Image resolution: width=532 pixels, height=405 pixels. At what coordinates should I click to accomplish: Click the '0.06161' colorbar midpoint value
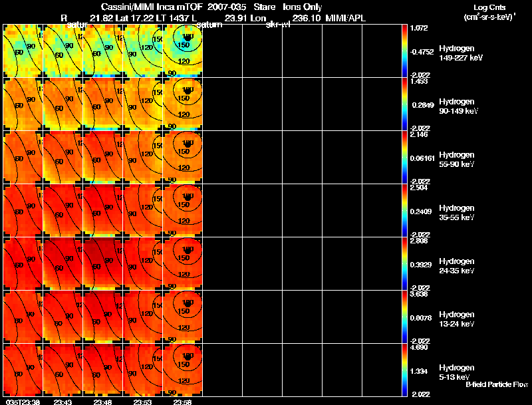point(422,158)
